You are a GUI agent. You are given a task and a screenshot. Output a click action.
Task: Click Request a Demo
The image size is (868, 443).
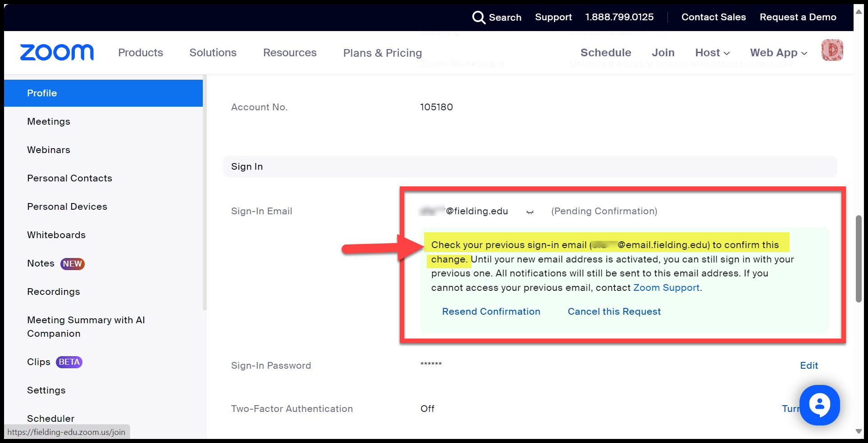[798, 17]
